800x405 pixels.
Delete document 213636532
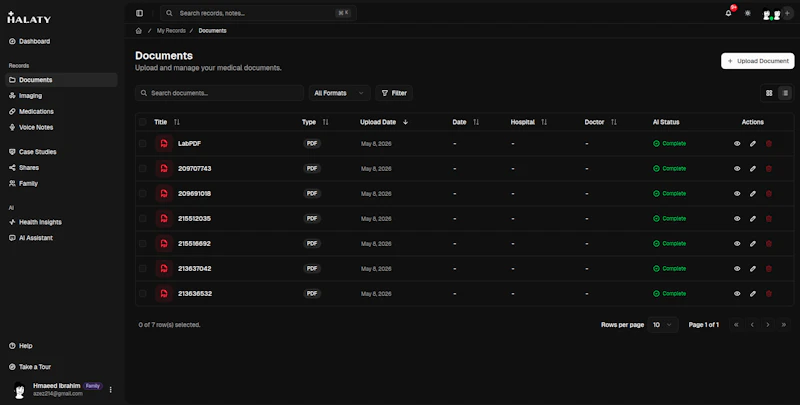(769, 294)
